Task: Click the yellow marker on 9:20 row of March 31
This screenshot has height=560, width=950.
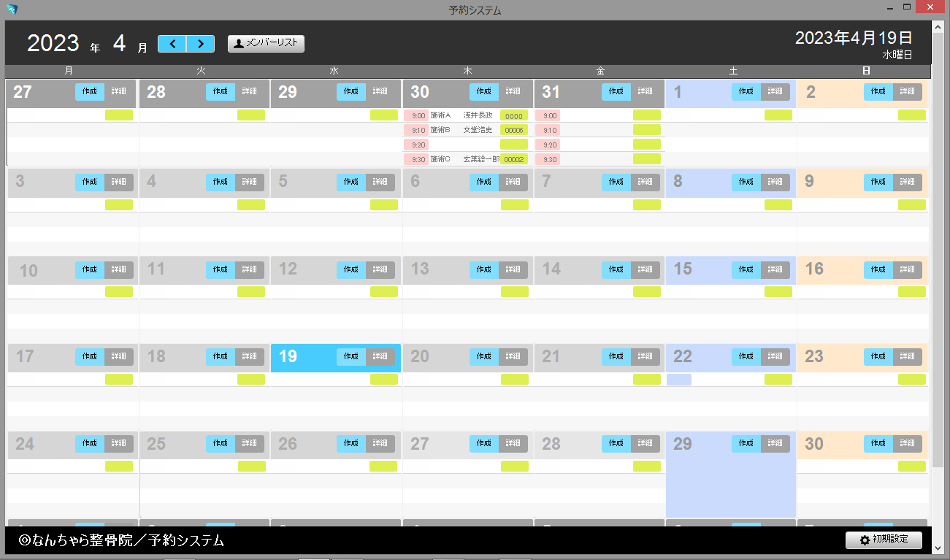Action: 647,145
